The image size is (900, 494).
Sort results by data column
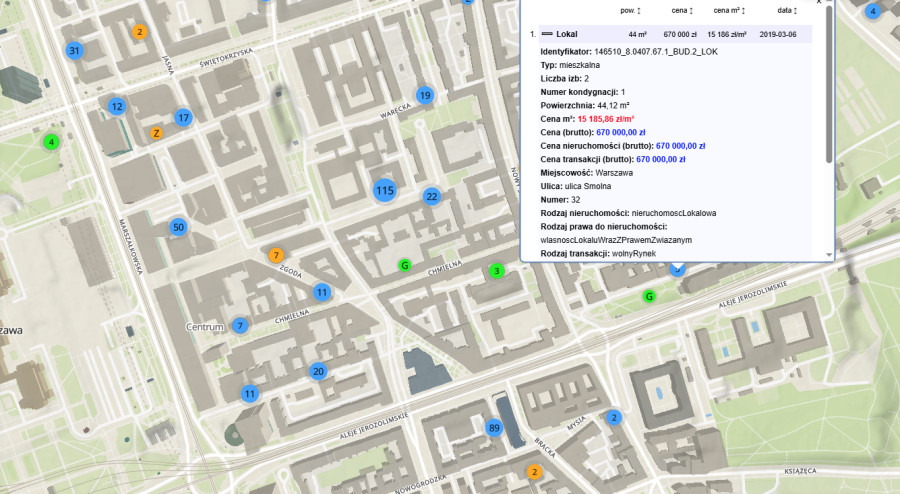tap(785, 10)
